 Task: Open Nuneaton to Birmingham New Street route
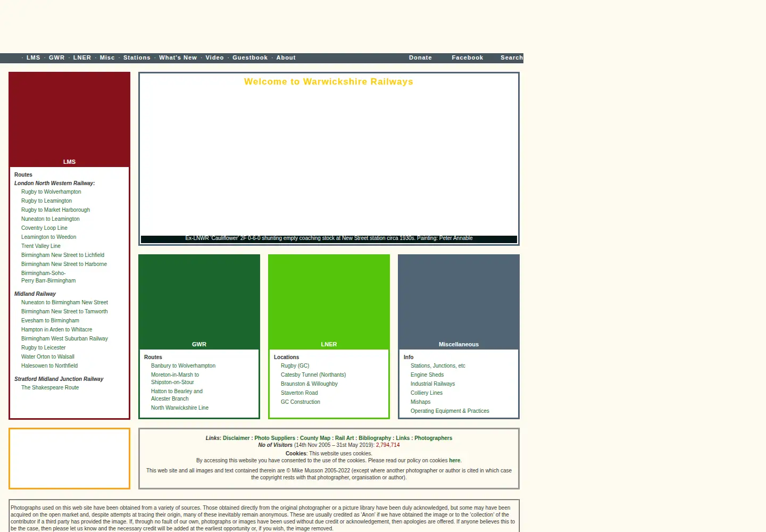(x=64, y=303)
